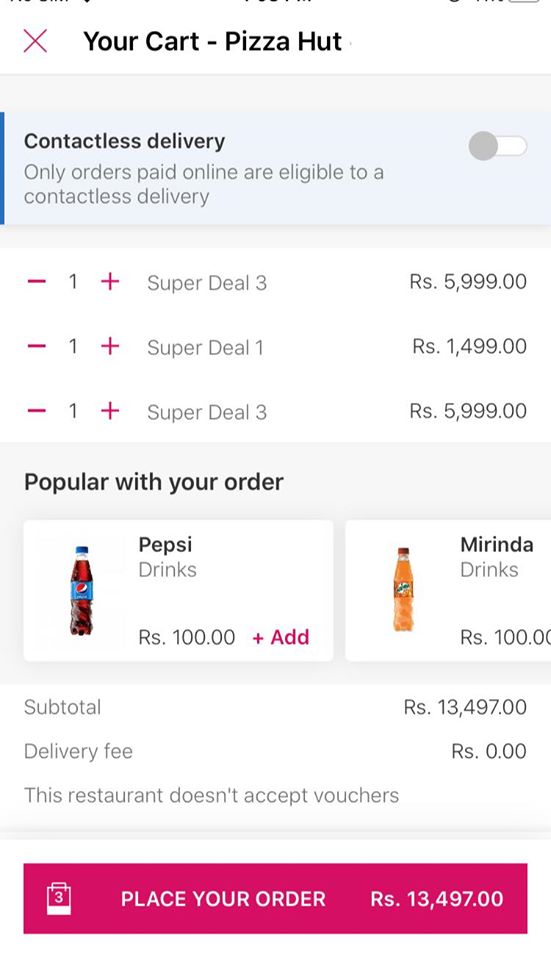Image resolution: width=551 pixels, height=960 pixels.
Task: Toggle the Contactless delivery switch
Action: [x=497, y=146]
